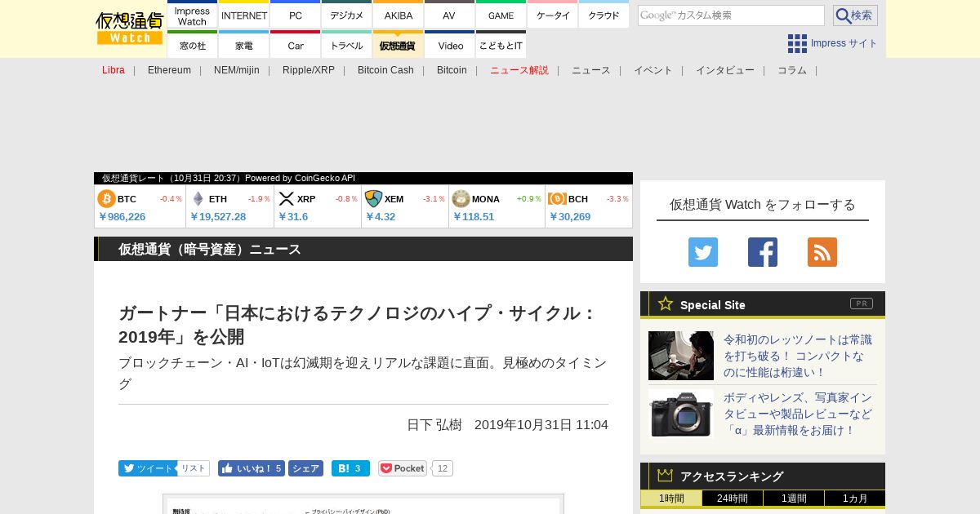This screenshot has height=514, width=980.
Task: Click the BCH coin icon
Action: click(557, 198)
